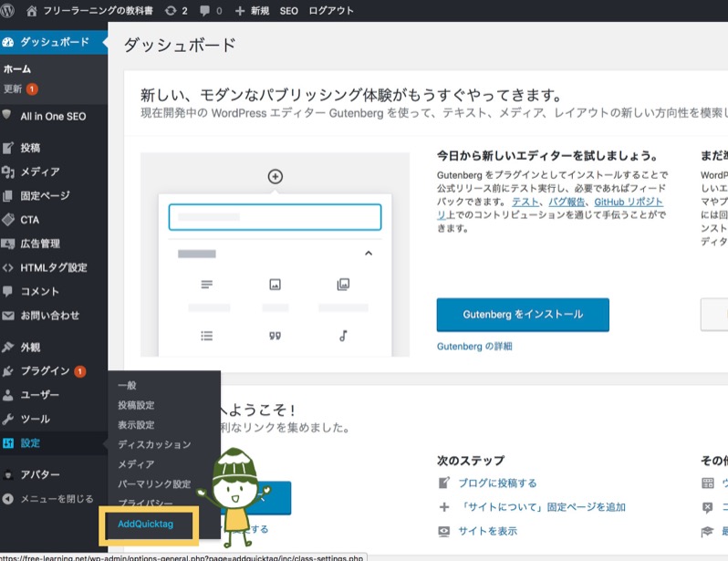Click サイトを表示 link
Viewport: 728px width, 561px height.
[x=487, y=531]
